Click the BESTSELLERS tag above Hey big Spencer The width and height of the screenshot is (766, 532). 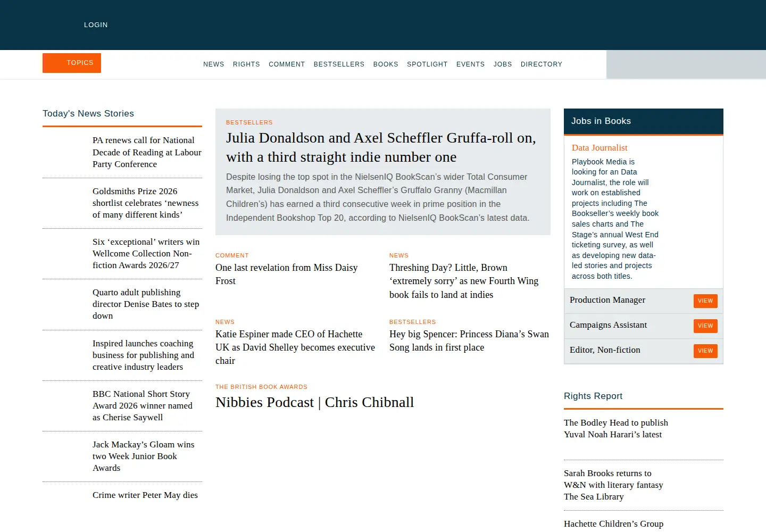[x=413, y=322]
